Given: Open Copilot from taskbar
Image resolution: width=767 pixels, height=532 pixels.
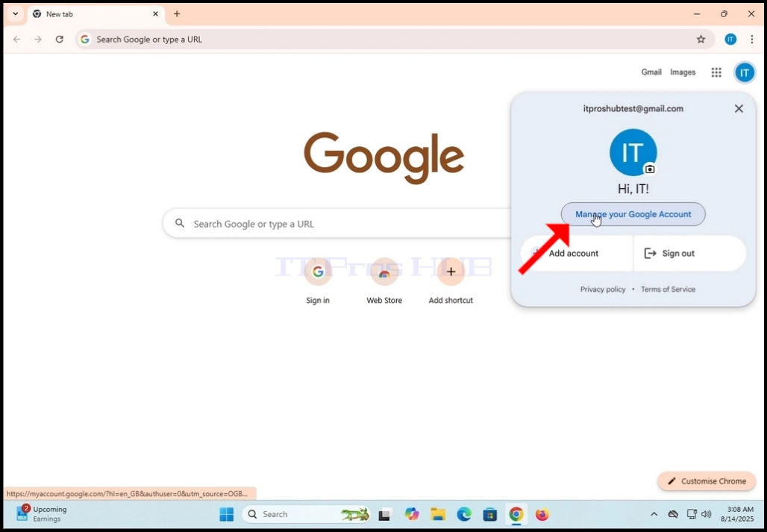Looking at the screenshot, I should point(412,514).
